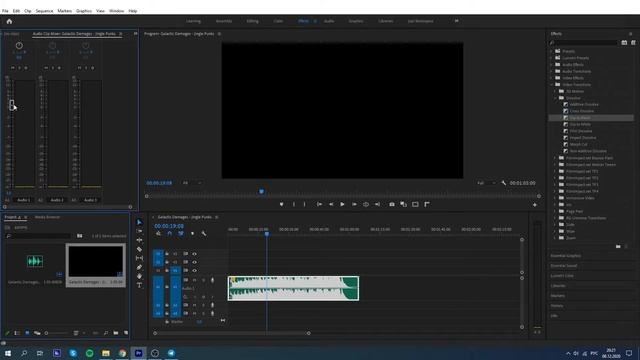This screenshot has height=360, width=640.
Task: Select the Pen tool
Action: coord(139,267)
